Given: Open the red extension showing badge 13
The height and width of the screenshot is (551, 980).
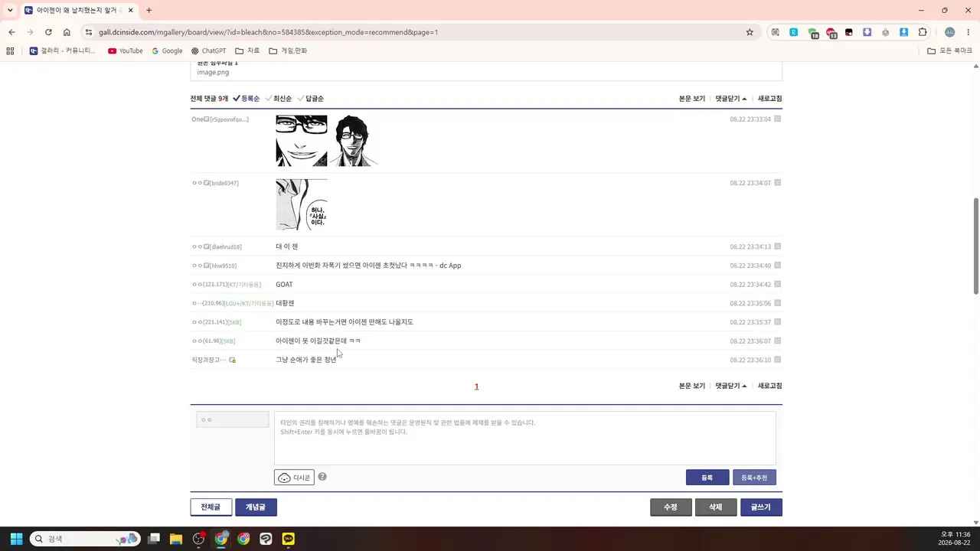Looking at the screenshot, I should 831,33.
